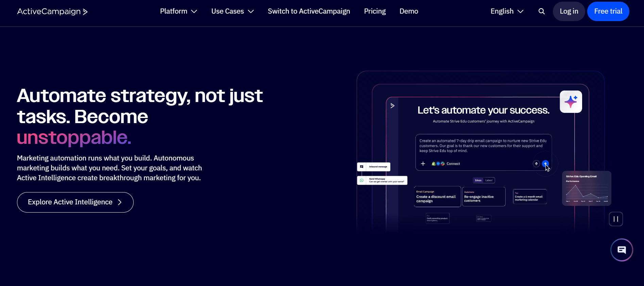Screen dimensions: 644x286
Task: Click the integration app icons beside Connect
Action: pyautogui.click(x=438, y=164)
